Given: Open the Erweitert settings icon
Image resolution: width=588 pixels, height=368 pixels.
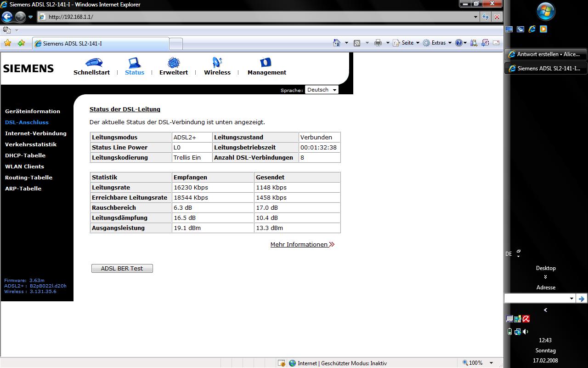Looking at the screenshot, I should tap(173, 62).
